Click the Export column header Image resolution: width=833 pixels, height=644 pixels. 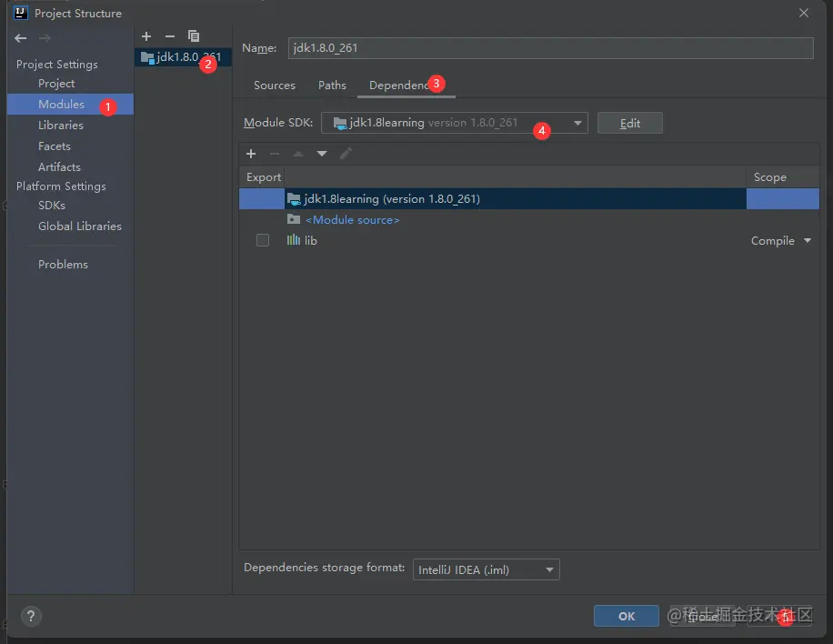(x=264, y=177)
